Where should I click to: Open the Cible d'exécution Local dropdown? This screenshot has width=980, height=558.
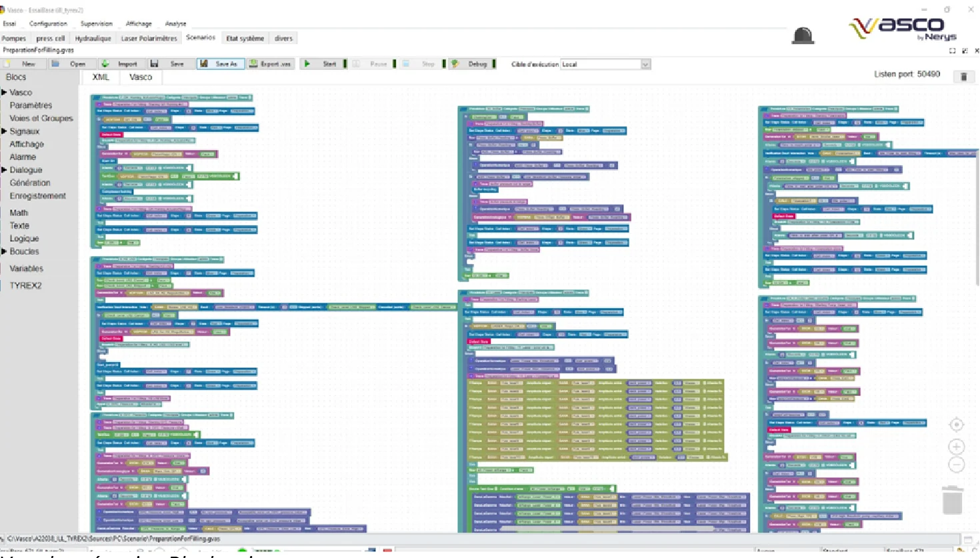(605, 65)
